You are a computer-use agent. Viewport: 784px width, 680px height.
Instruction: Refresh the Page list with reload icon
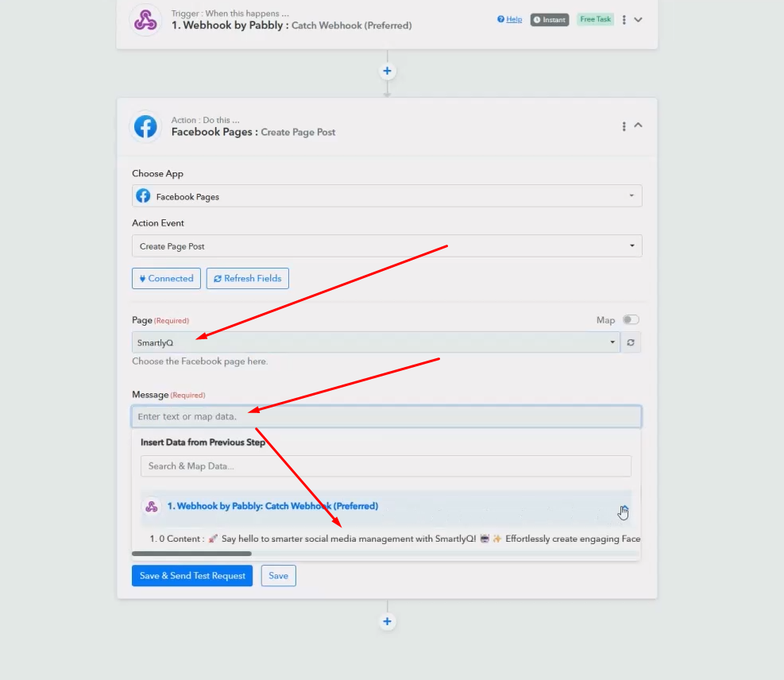631,342
